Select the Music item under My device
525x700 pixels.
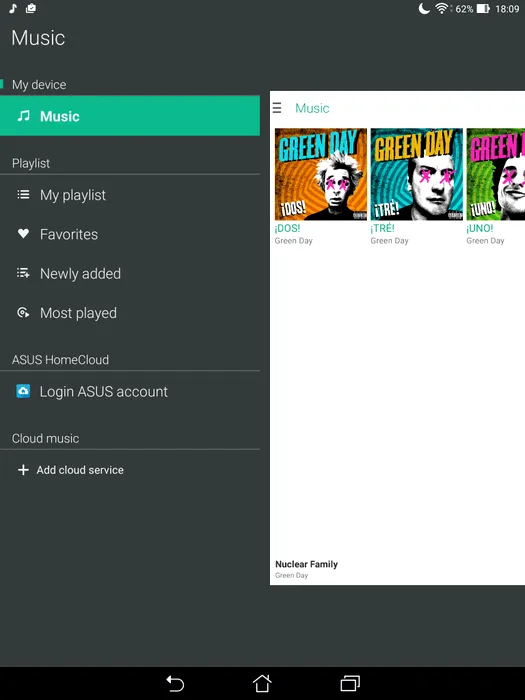(129, 116)
